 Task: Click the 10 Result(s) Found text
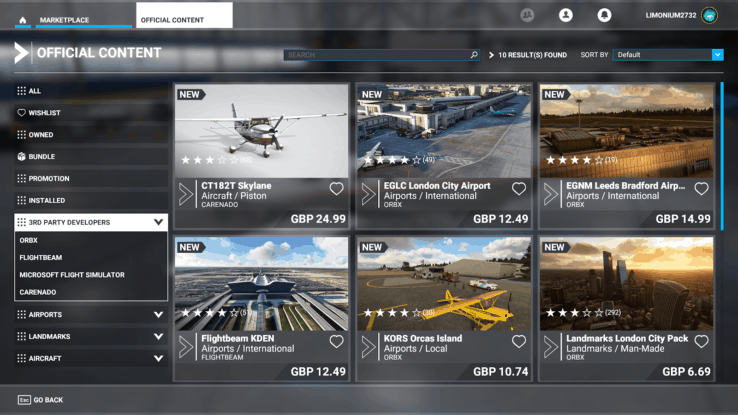click(532, 55)
